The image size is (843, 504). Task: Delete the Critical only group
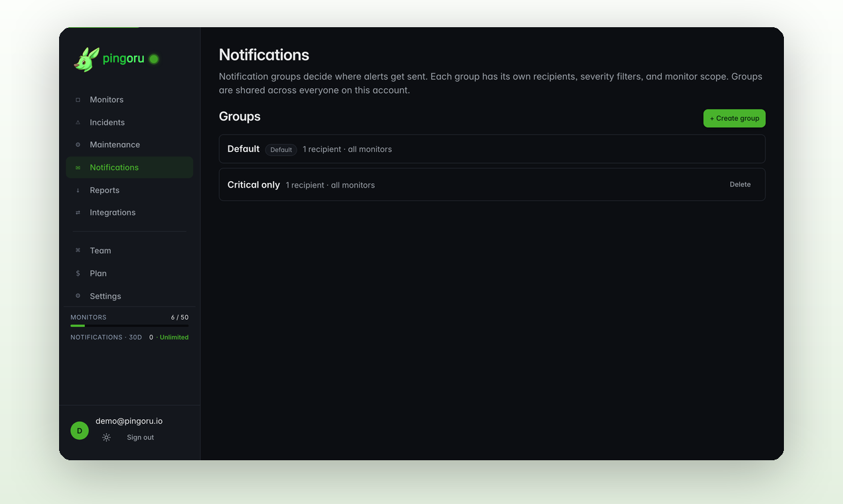point(740,184)
